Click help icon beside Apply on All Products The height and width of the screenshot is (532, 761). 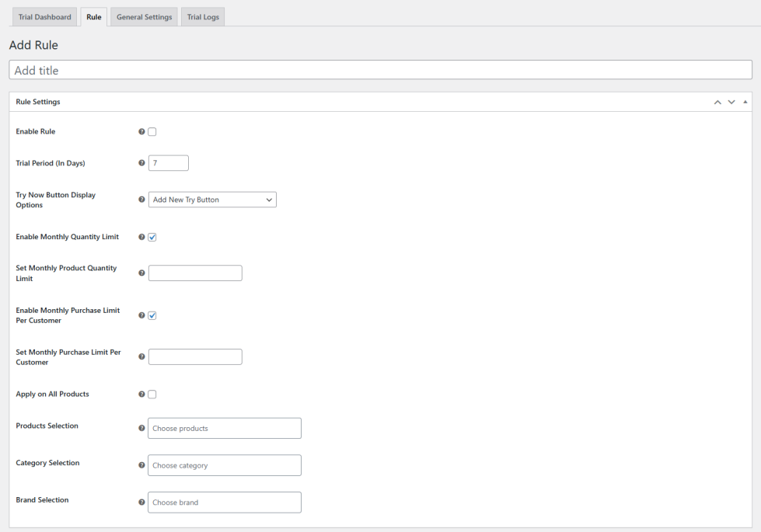pyautogui.click(x=141, y=395)
